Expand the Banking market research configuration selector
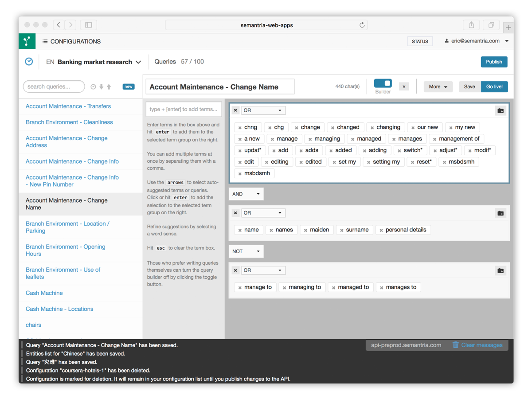 pos(138,62)
